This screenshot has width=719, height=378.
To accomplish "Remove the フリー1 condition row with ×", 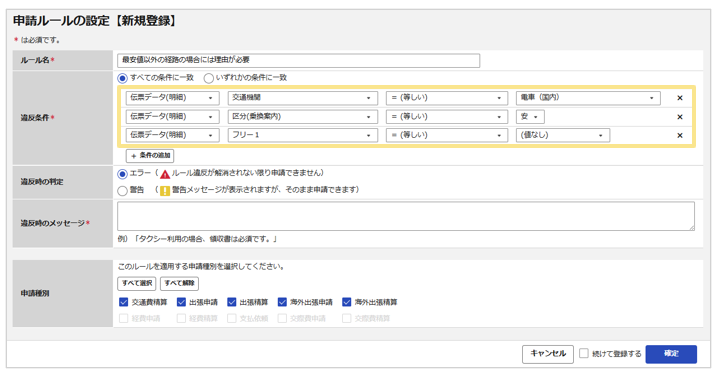I will [680, 135].
